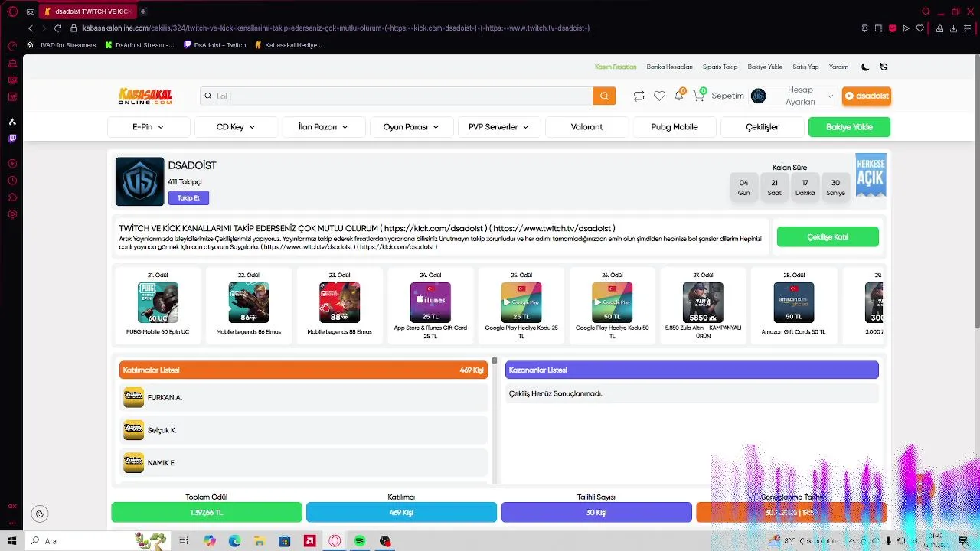Open the browser downloads icon
The width and height of the screenshot is (980, 551).
point(953,28)
